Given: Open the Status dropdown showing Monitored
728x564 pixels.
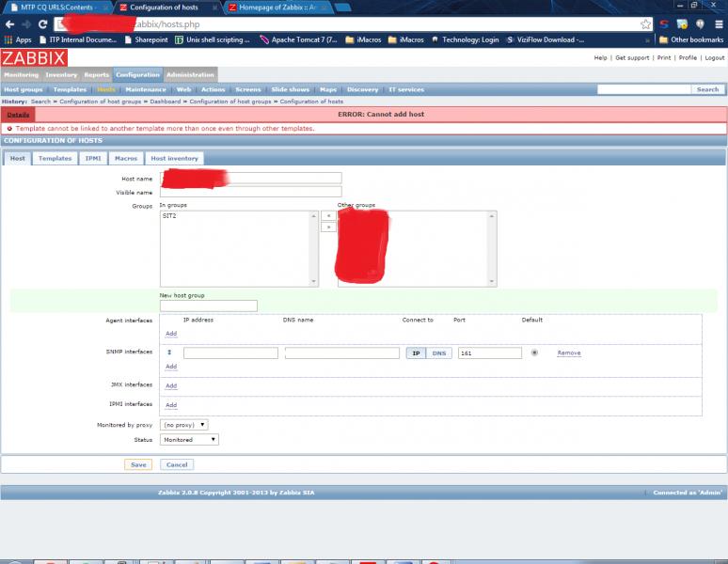Looking at the screenshot, I should point(189,439).
